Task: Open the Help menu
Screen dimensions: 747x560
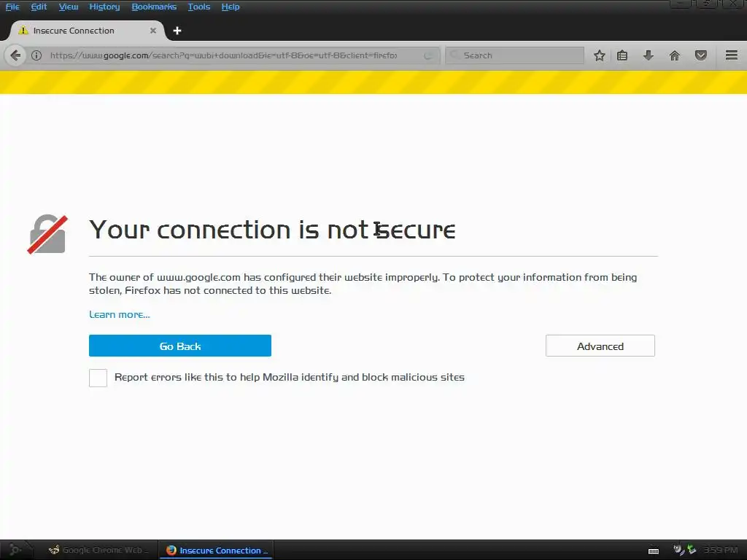Action: click(230, 7)
